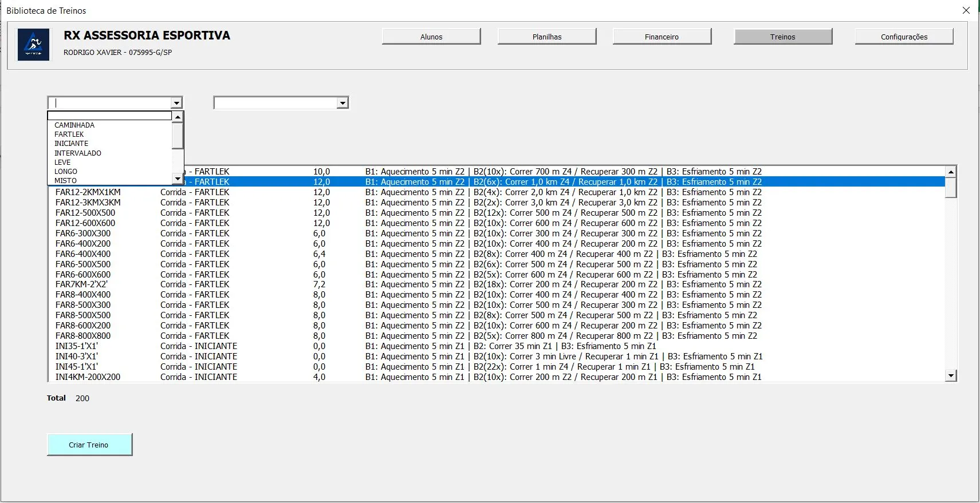This screenshot has height=503, width=980.
Task: Close the Biblioteca de Treinos window
Action: pos(966,10)
